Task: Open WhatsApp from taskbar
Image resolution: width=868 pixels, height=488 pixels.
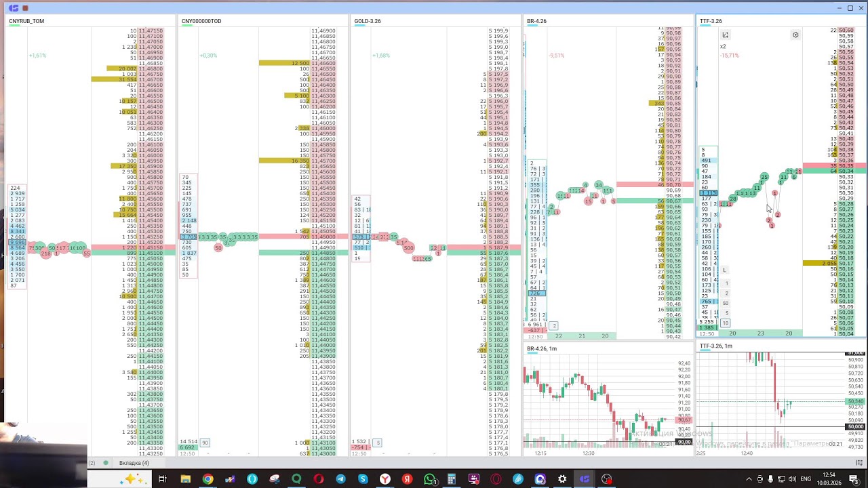Action: pyautogui.click(x=429, y=479)
